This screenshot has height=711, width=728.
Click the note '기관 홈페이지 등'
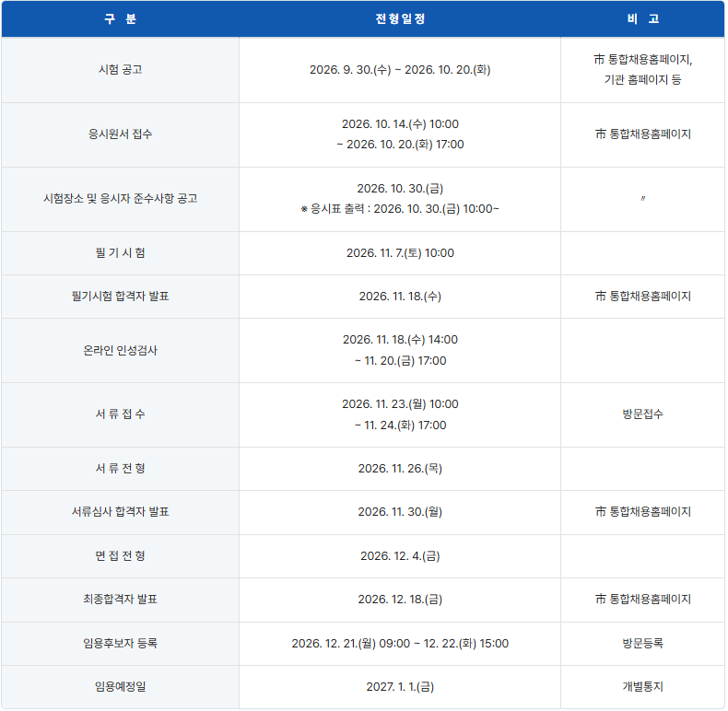[x=642, y=80]
